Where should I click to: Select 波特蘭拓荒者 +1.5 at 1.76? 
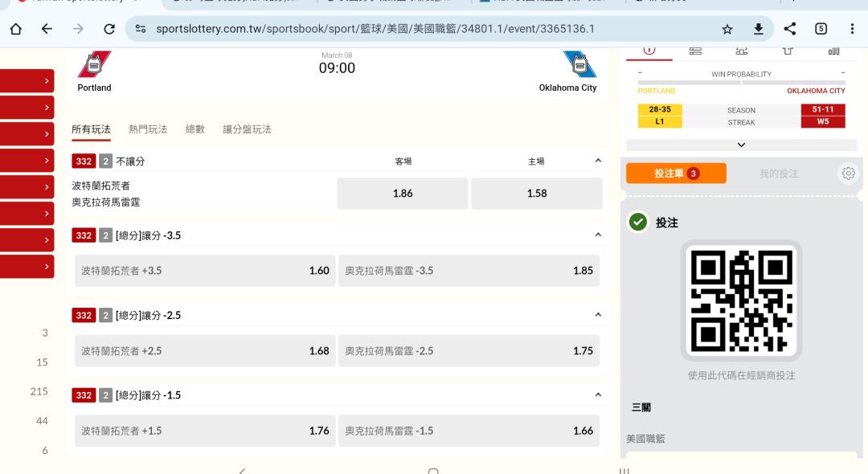[x=205, y=431]
